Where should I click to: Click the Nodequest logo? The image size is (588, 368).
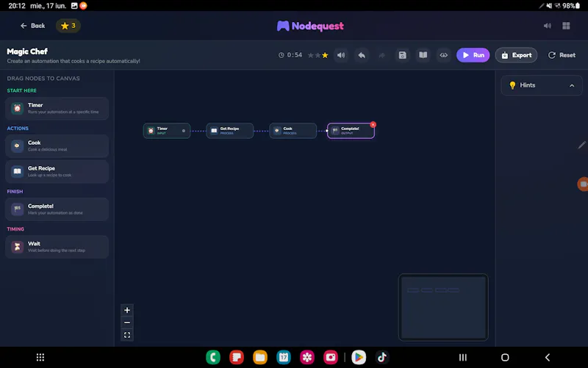click(x=310, y=26)
